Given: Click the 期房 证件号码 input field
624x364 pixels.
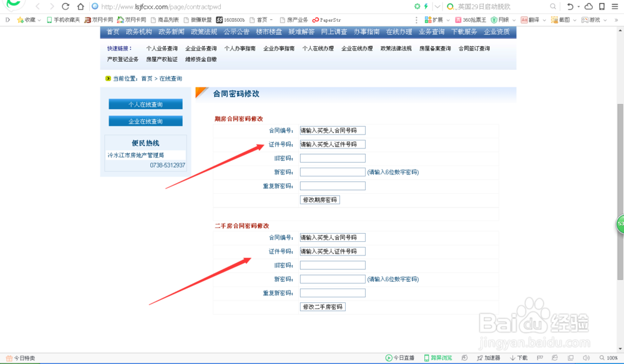Looking at the screenshot, I should [x=333, y=144].
